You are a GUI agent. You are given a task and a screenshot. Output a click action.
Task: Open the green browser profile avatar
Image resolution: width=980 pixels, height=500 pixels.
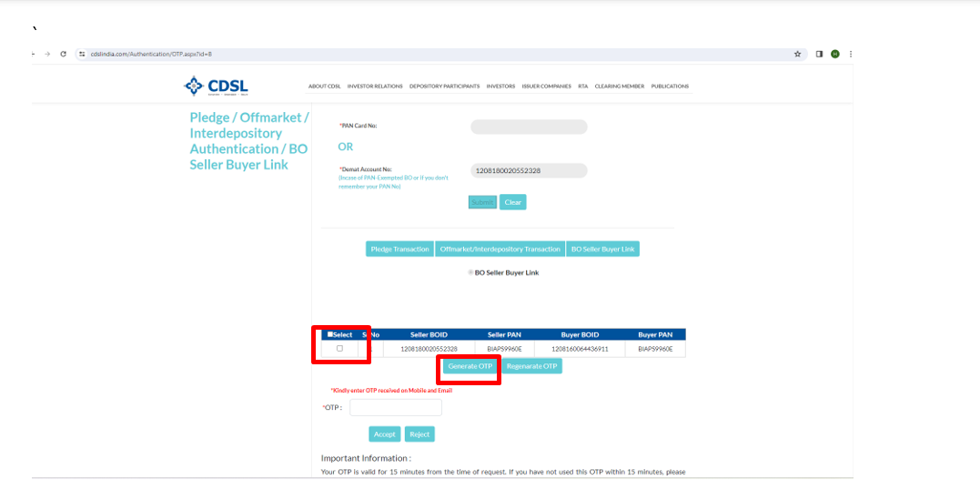click(834, 54)
